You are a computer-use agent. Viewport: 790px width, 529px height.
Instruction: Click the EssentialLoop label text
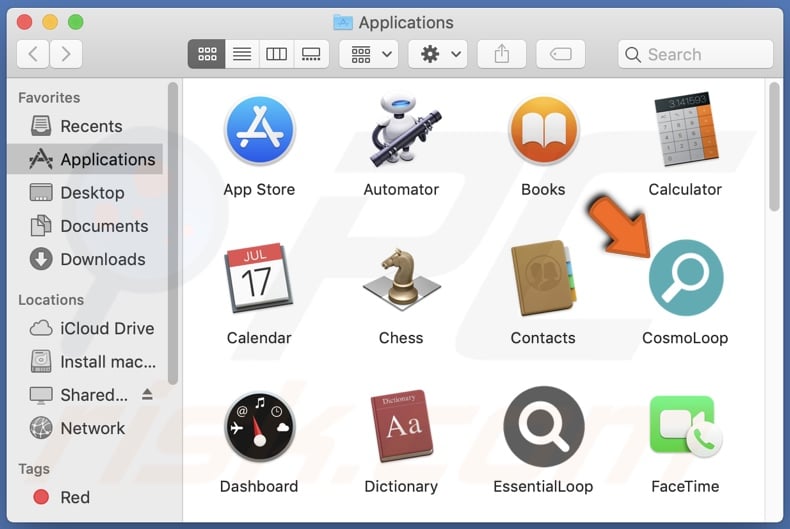(543, 486)
